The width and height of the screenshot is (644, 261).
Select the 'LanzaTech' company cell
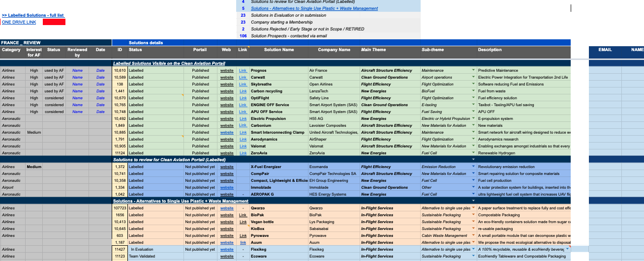[334, 91]
